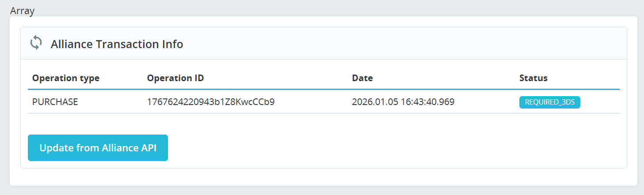644x195 pixels.
Task: Select the 2026.01.05 16:43:40.969 date cell
Action: [403, 102]
